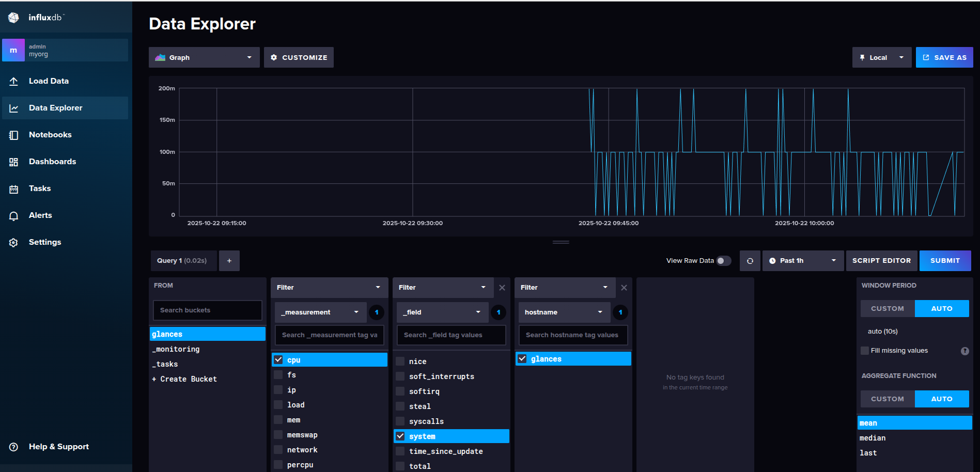Enable the Fill missing values checkbox
The height and width of the screenshot is (472, 980).
pos(865,351)
